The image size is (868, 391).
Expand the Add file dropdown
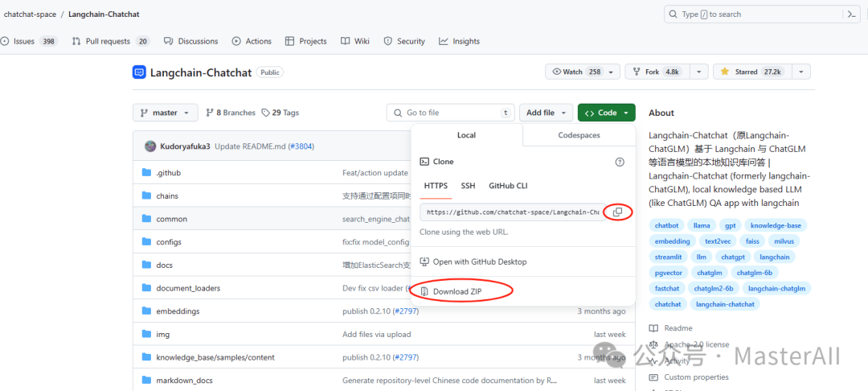tap(546, 113)
